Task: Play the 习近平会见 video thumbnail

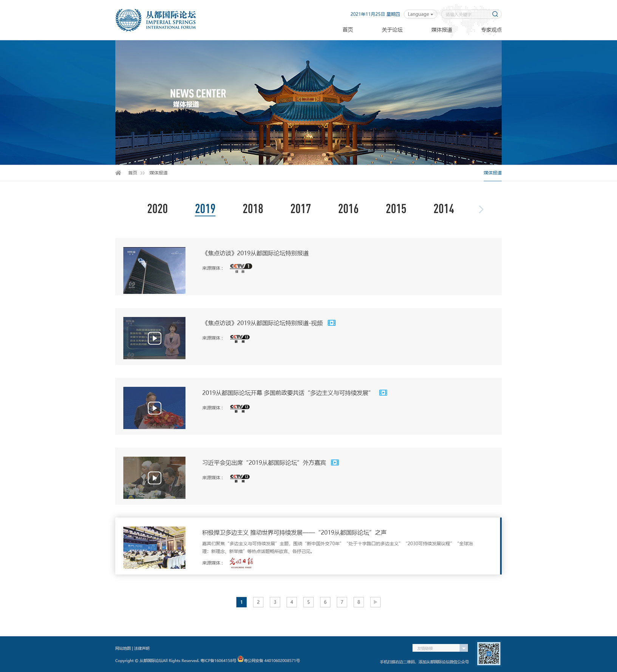Action: tap(154, 478)
